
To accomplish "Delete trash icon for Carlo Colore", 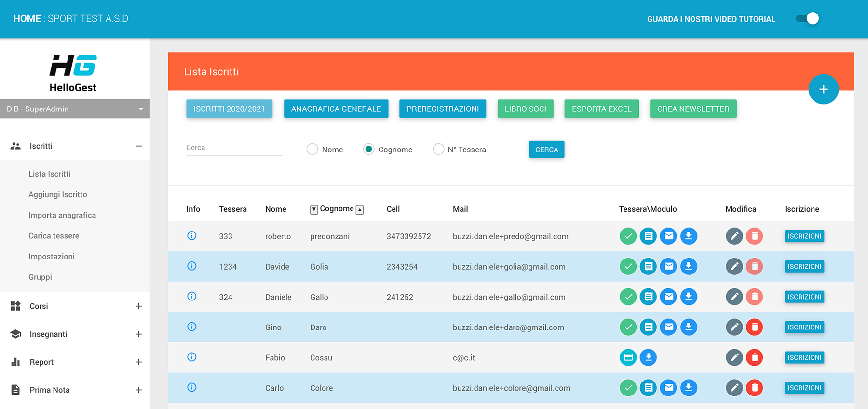I will [754, 388].
